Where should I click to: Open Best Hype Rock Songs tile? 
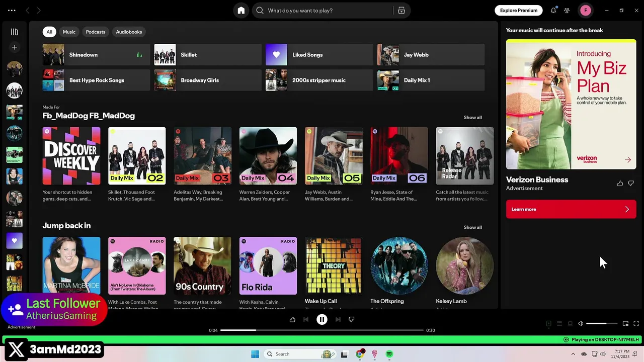pos(96,80)
